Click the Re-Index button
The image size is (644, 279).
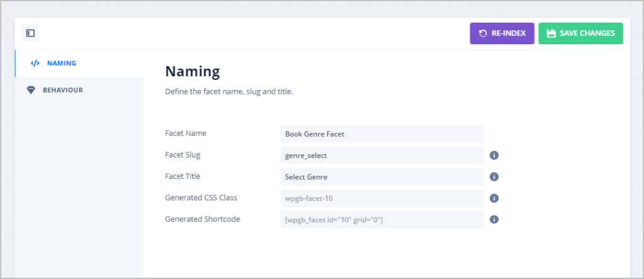pyautogui.click(x=502, y=33)
